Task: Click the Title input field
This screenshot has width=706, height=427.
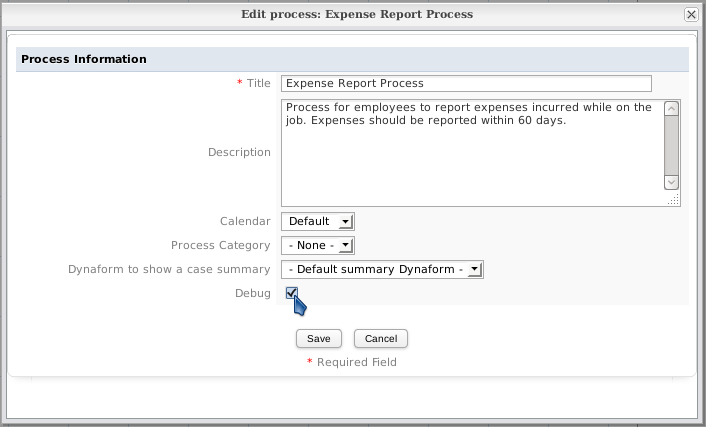Action: pyautogui.click(x=466, y=84)
